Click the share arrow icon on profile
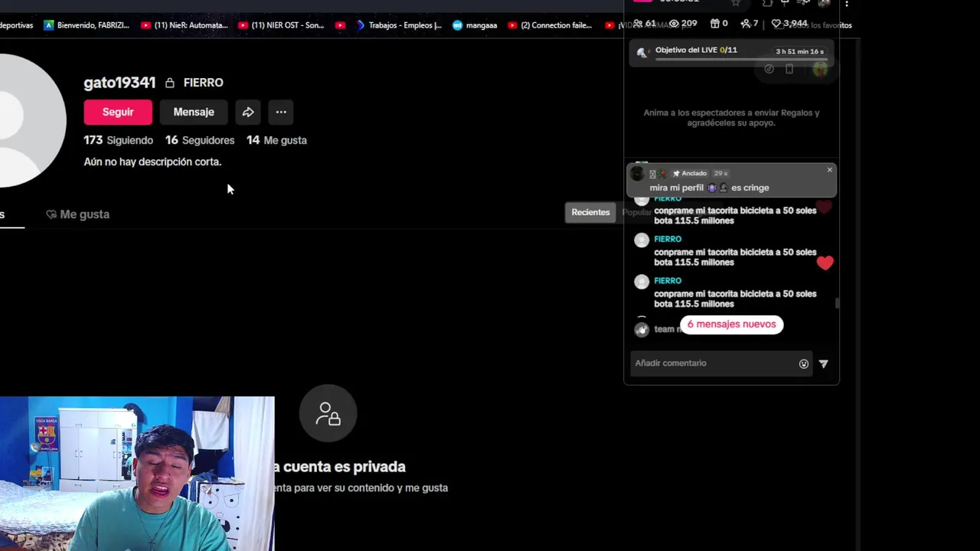This screenshot has width=980, height=551. click(248, 112)
